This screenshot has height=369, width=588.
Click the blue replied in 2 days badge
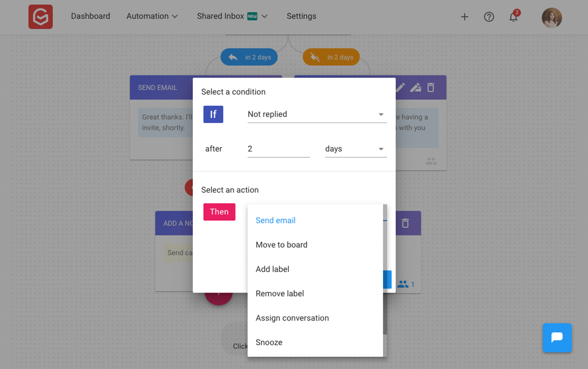[249, 57]
